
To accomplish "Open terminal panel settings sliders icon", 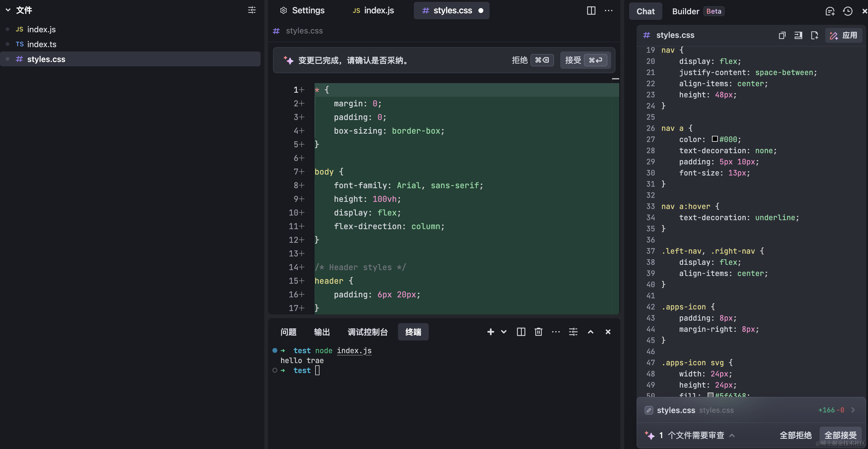I will coord(573,332).
